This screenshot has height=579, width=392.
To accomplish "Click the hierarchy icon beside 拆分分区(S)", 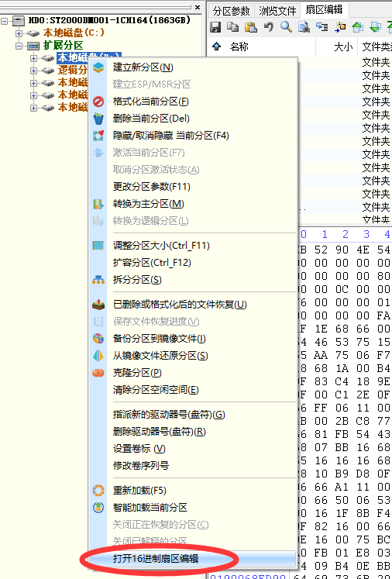I will [x=98, y=280].
